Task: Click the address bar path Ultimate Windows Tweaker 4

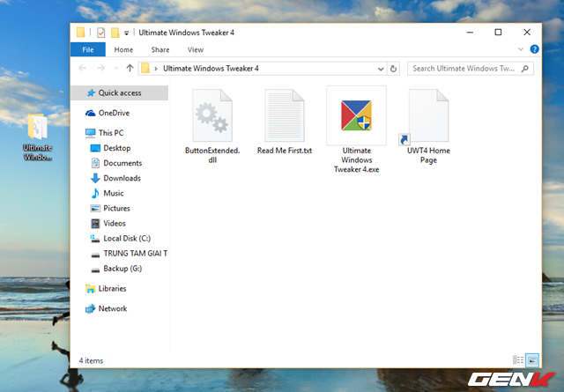Action: [x=211, y=69]
